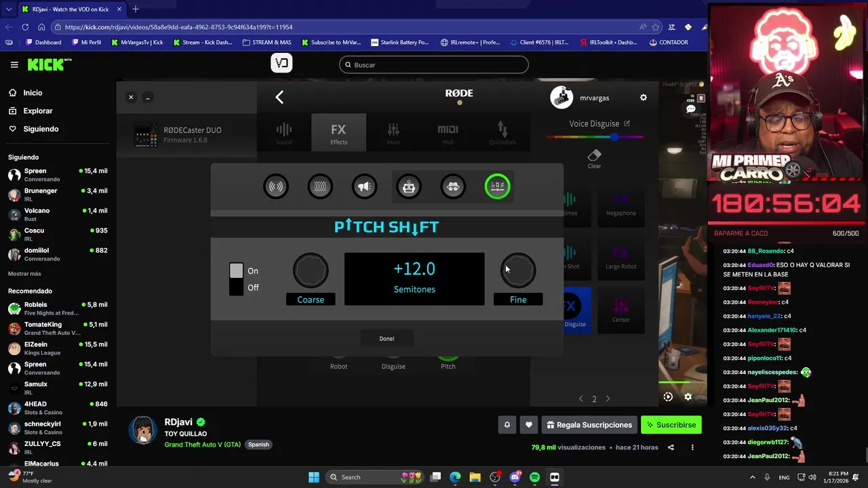Open the Sound tab in RØDE app
The image size is (868, 488).
coord(284,133)
